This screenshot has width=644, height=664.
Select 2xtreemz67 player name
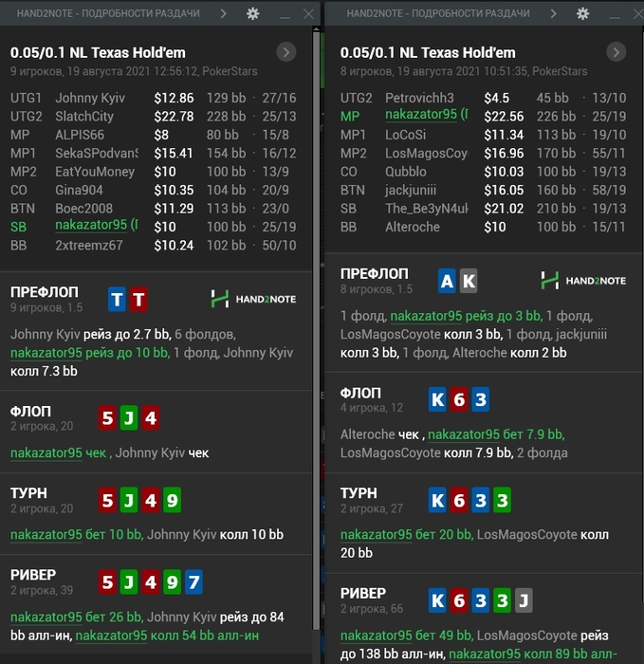89,245
